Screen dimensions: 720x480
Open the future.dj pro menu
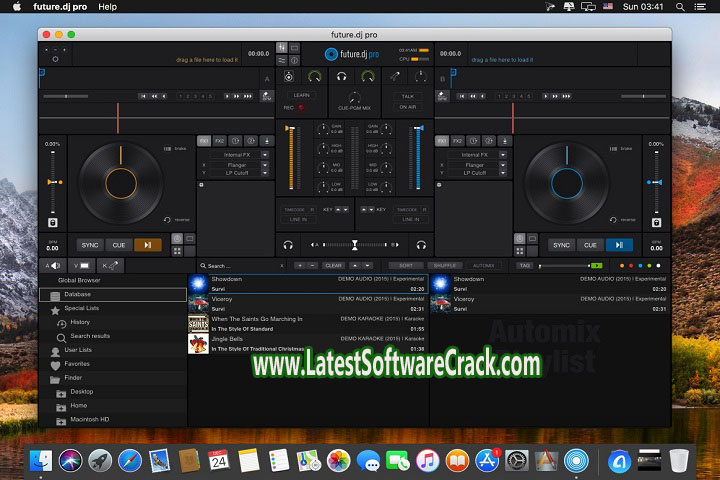(60, 7)
